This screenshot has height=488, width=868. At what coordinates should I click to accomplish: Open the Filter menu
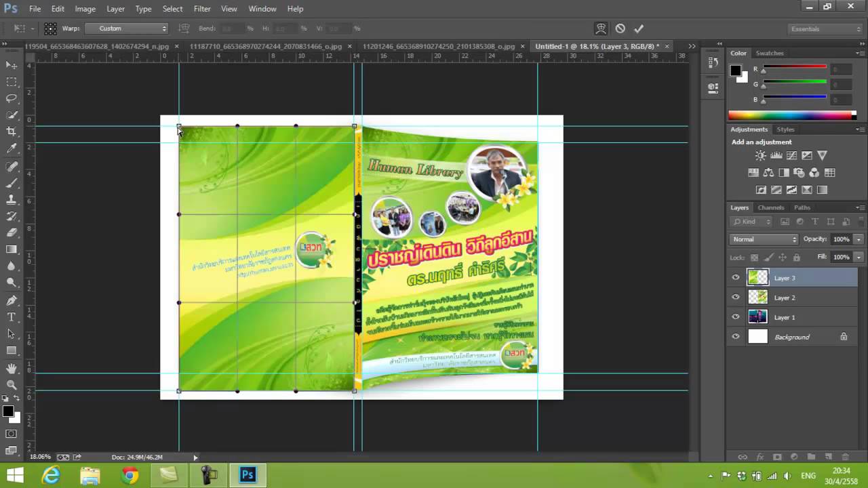tap(202, 9)
